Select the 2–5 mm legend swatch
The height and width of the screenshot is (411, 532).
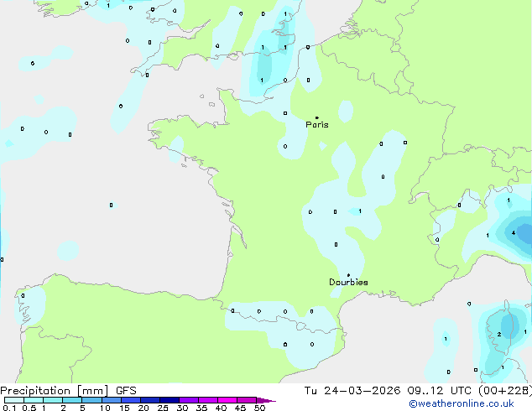tap(72, 400)
